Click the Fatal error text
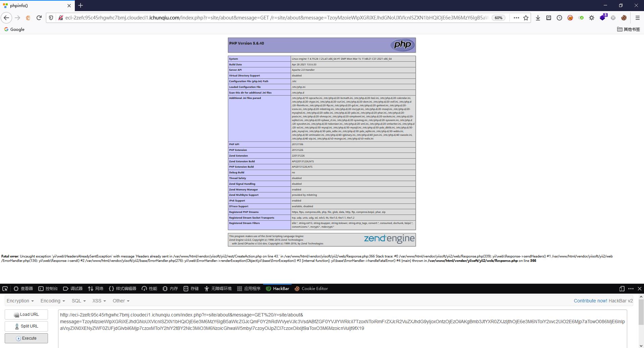This screenshot has height=348, width=644. coord(10,256)
